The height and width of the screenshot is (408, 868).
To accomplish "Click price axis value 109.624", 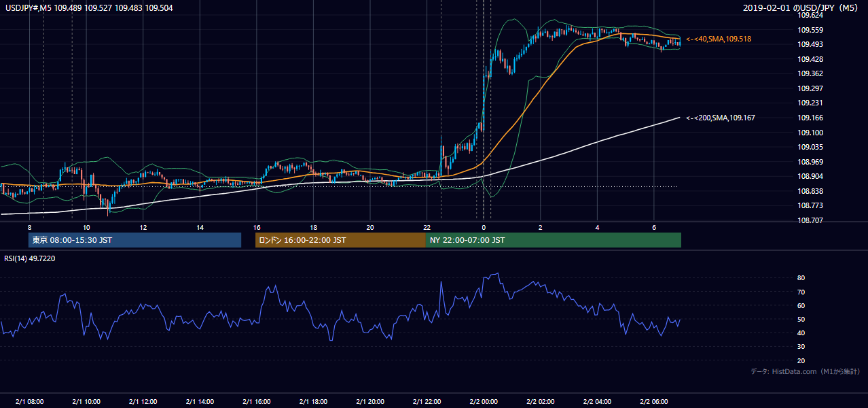I will click(811, 15).
